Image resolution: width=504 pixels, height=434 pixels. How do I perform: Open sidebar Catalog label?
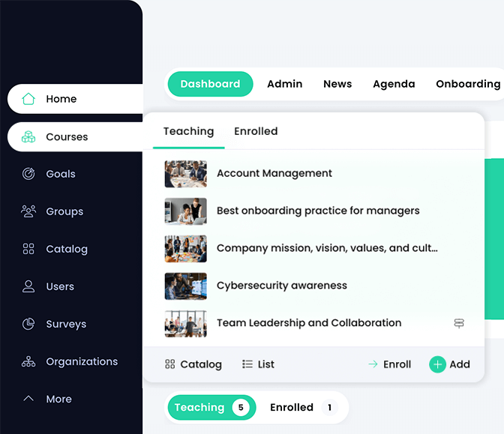coord(67,250)
